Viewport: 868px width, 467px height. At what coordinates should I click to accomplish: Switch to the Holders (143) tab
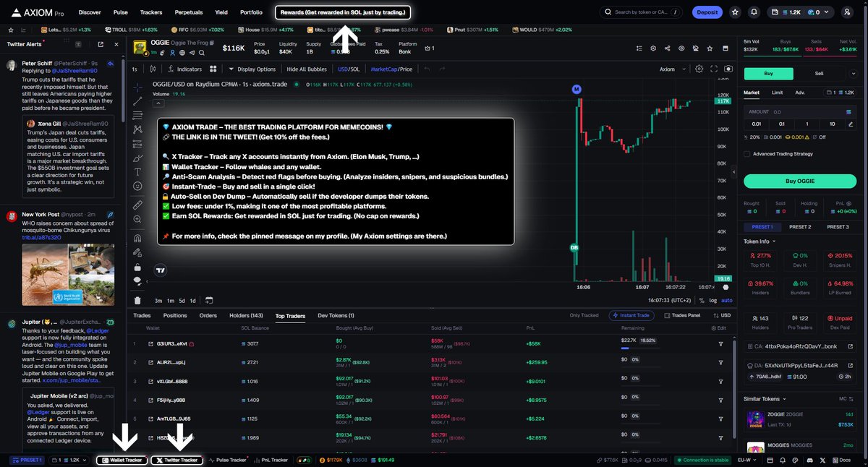click(x=246, y=316)
